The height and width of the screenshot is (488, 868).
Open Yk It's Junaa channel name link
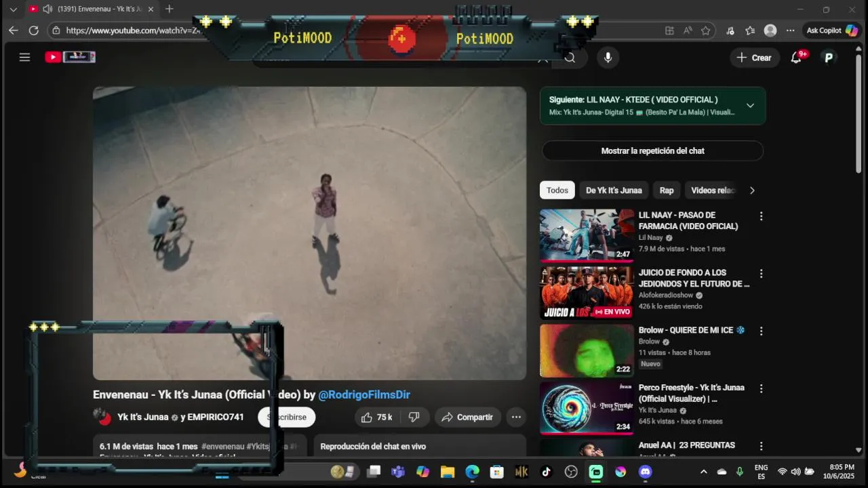[142, 417]
